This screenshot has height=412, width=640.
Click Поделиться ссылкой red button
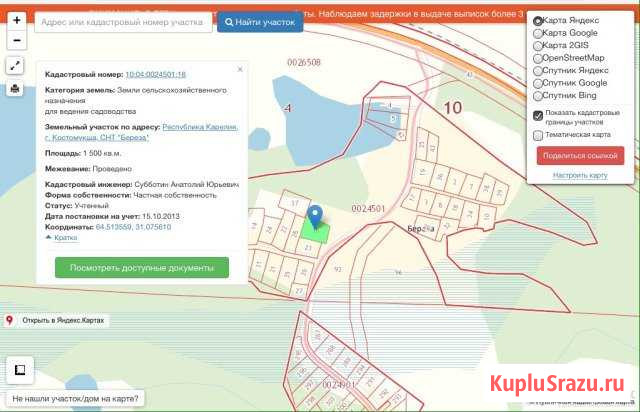point(580,156)
